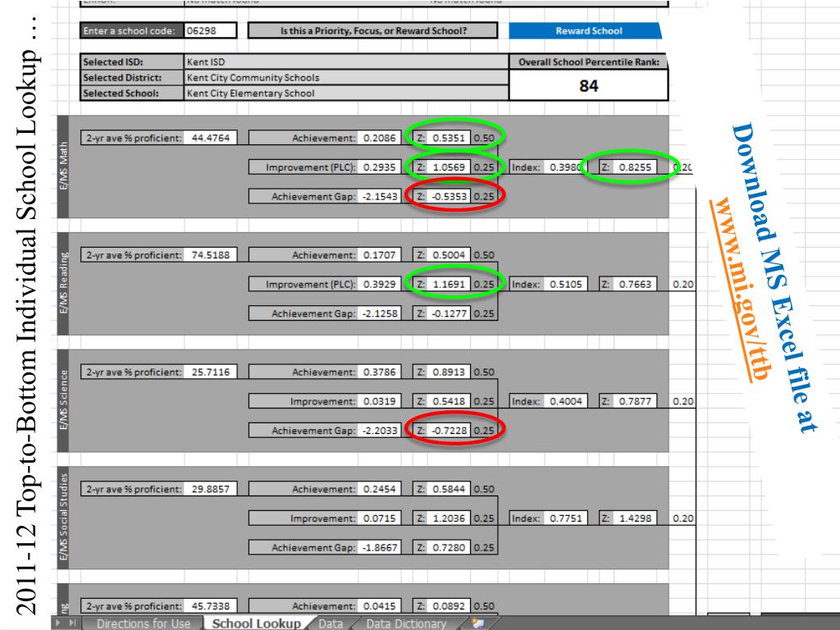Click the 'Selected District:' label cell
Viewport: 840px width, 630px height.
point(132,77)
